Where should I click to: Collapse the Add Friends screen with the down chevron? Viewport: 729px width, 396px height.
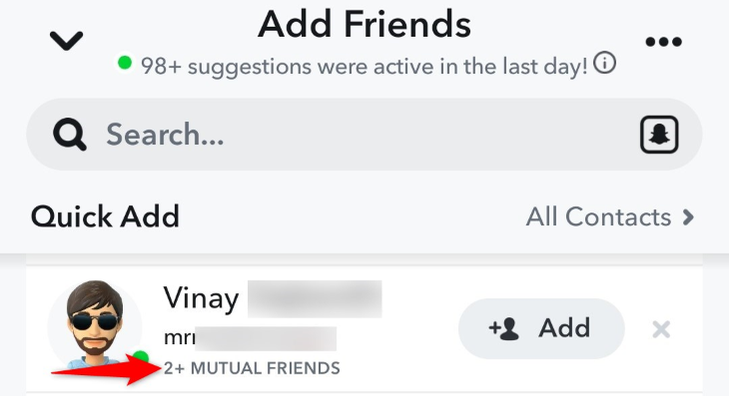tap(66, 40)
